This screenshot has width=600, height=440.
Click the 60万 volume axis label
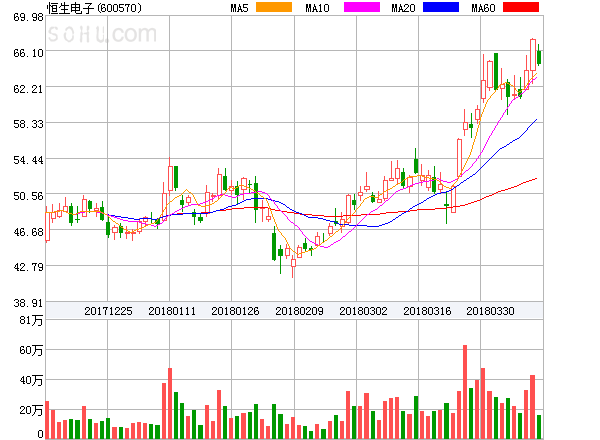click(x=31, y=350)
